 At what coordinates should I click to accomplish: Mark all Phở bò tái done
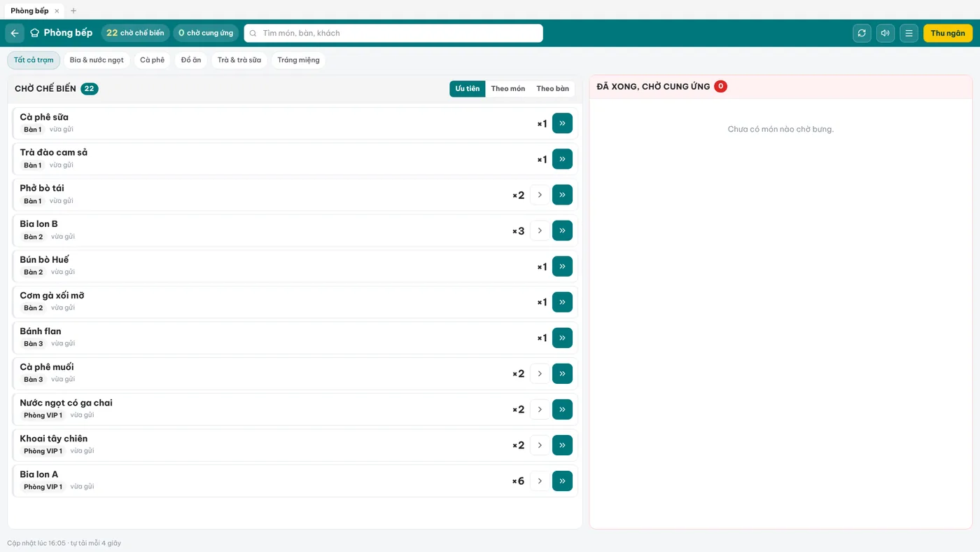(x=562, y=195)
